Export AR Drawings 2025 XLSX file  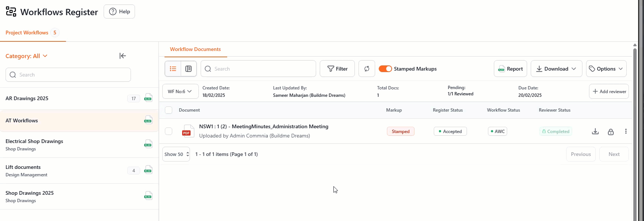pos(148,98)
